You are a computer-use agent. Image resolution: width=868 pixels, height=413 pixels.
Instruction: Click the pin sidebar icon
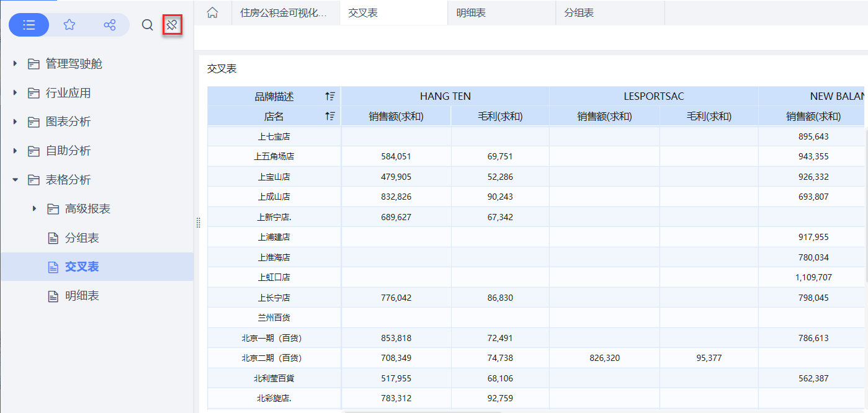tap(172, 25)
